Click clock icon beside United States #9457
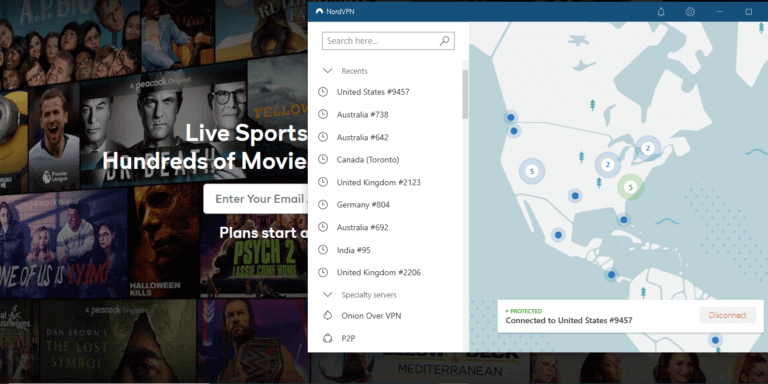 pos(323,92)
